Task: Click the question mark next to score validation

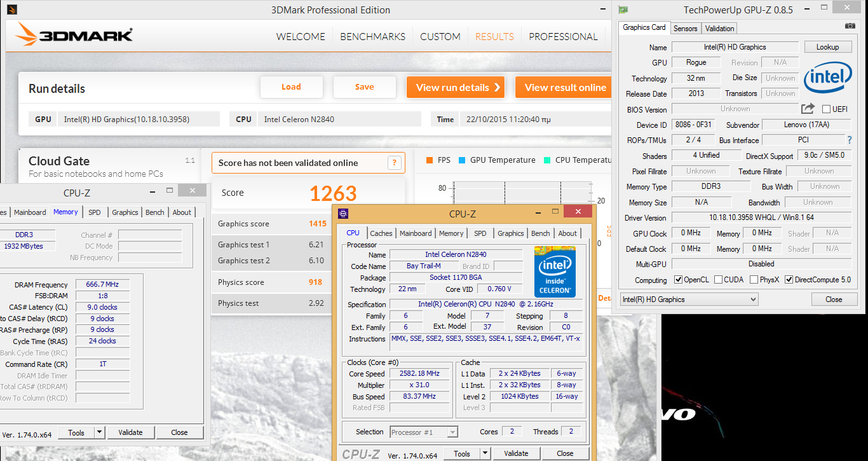Action: (395, 163)
